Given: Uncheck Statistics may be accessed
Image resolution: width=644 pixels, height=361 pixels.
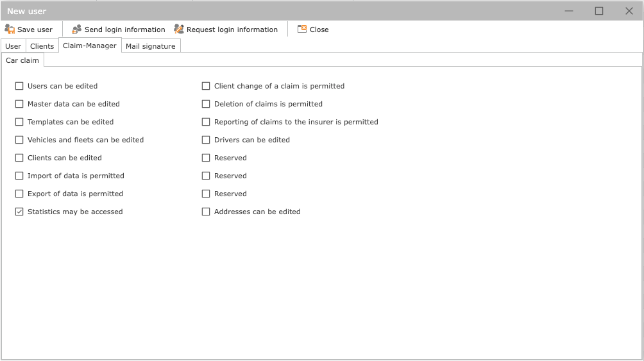Looking at the screenshot, I should click(19, 212).
